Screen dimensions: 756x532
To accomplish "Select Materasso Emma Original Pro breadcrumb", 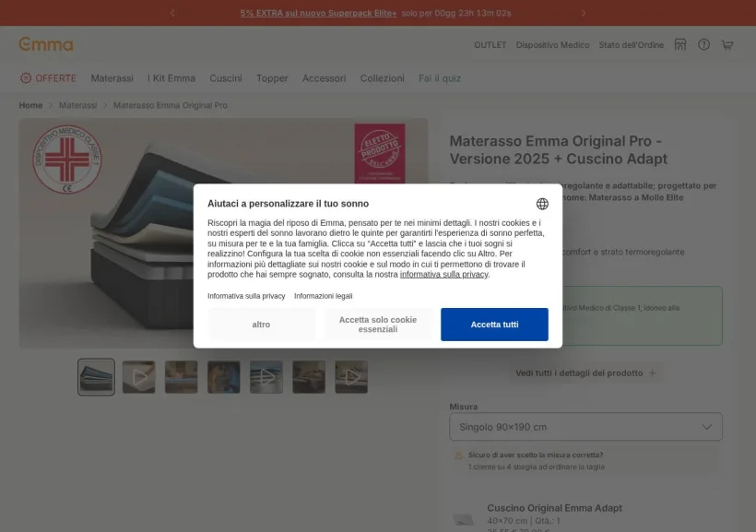I will click(x=171, y=105).
